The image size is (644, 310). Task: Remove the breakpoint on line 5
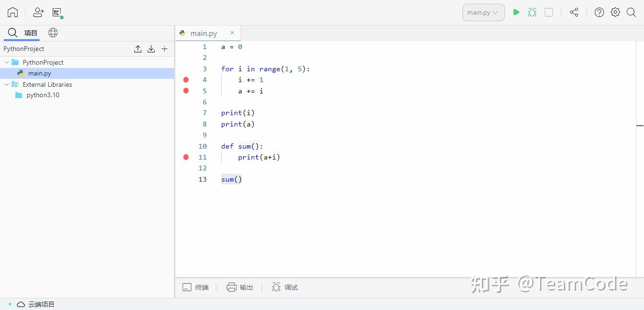coord(186,91)
